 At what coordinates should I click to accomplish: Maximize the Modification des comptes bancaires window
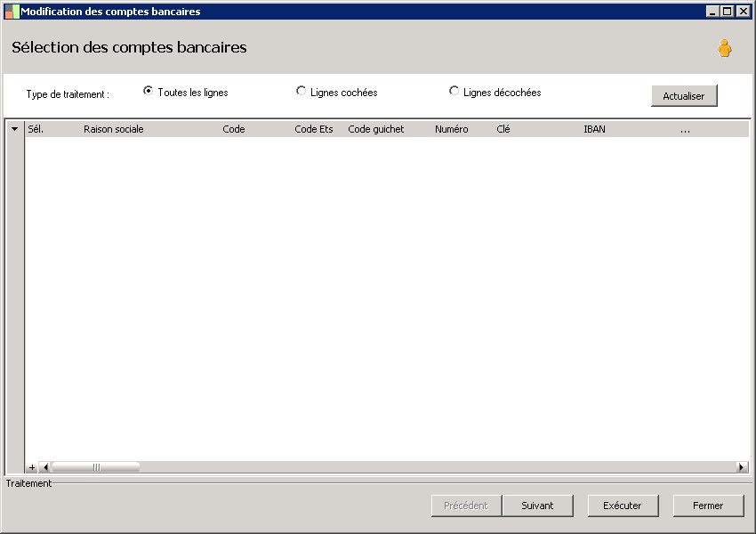tap(728, 12)
